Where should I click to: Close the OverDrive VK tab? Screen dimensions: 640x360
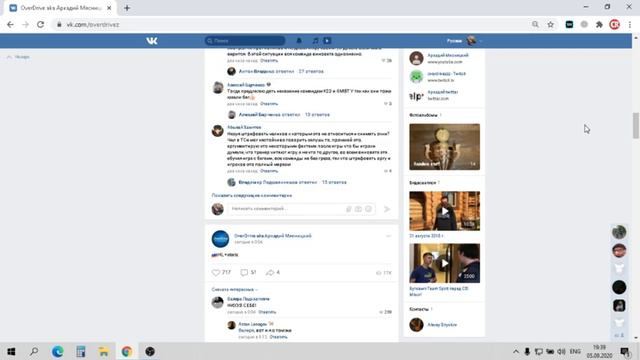[x=109, y=8]
